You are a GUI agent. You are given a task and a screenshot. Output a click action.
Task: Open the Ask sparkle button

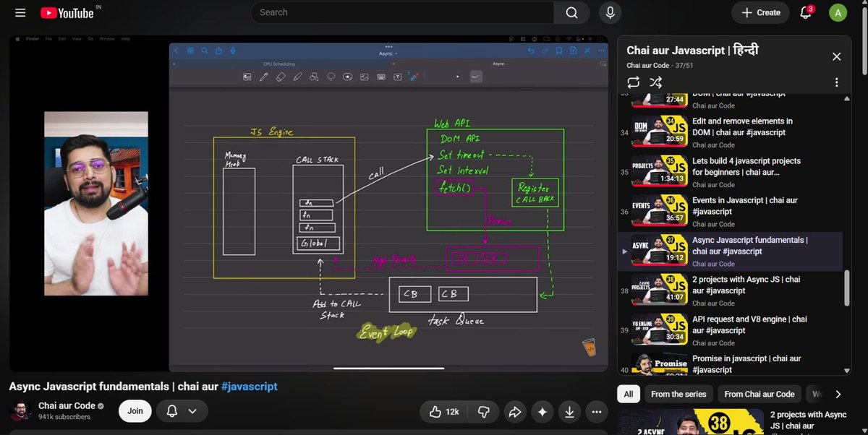(x=542, y=411)
